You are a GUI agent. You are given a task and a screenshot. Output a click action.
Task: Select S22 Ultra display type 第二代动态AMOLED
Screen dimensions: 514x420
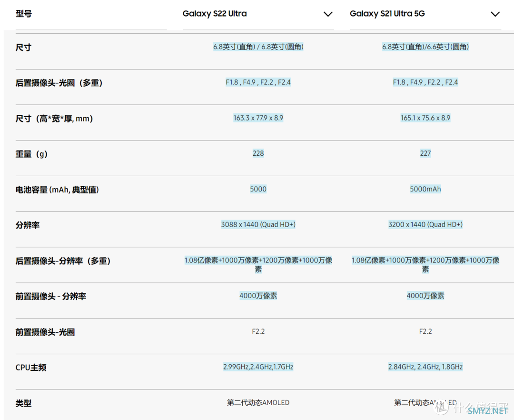258,403
